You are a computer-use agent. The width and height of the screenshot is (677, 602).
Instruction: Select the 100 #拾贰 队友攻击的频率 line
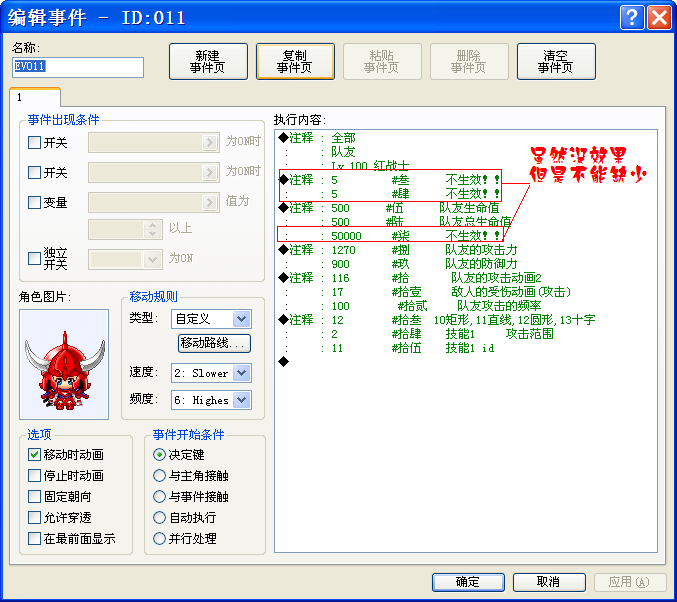coord(466,306)
